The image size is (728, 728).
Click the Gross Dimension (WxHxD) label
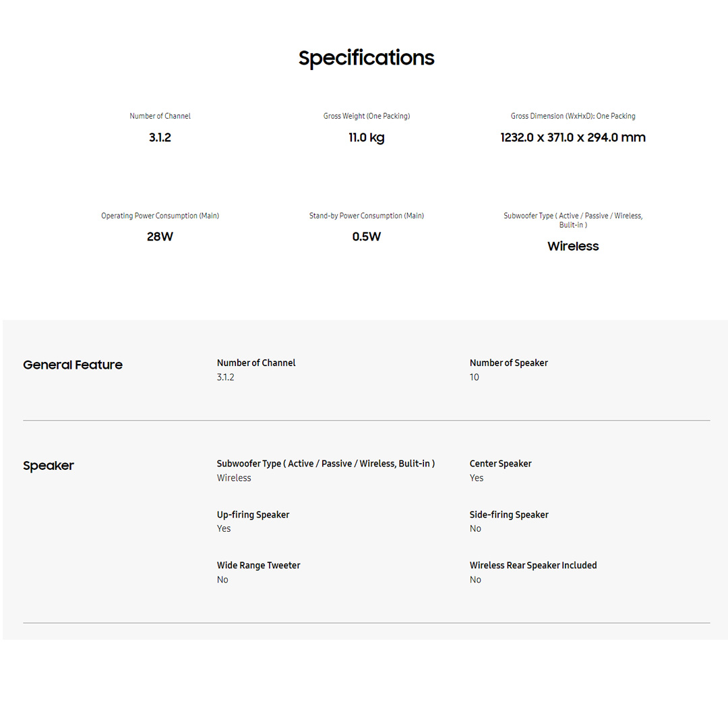(x=572, y=116)
